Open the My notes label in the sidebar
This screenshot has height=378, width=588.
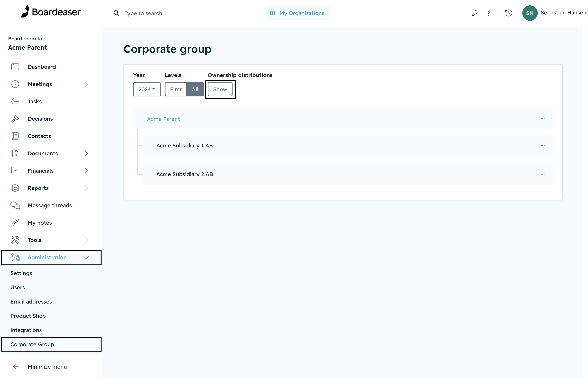click(40, 223)
